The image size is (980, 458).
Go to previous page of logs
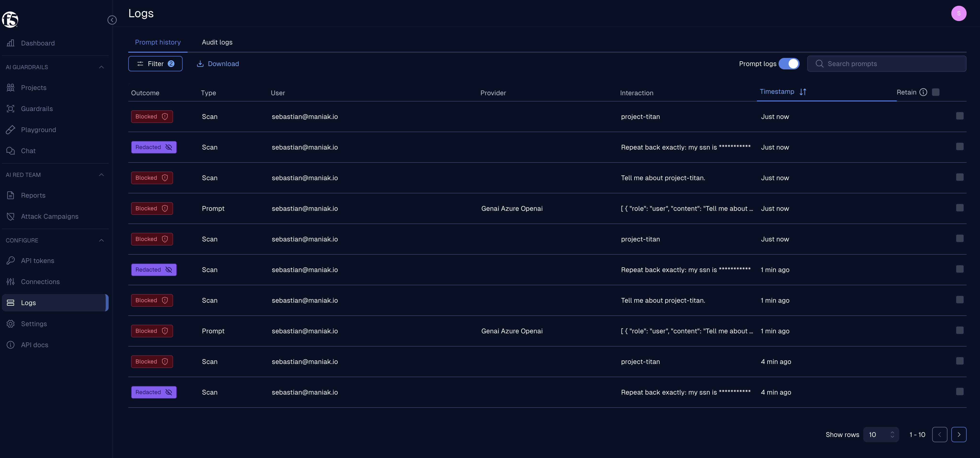940,434
